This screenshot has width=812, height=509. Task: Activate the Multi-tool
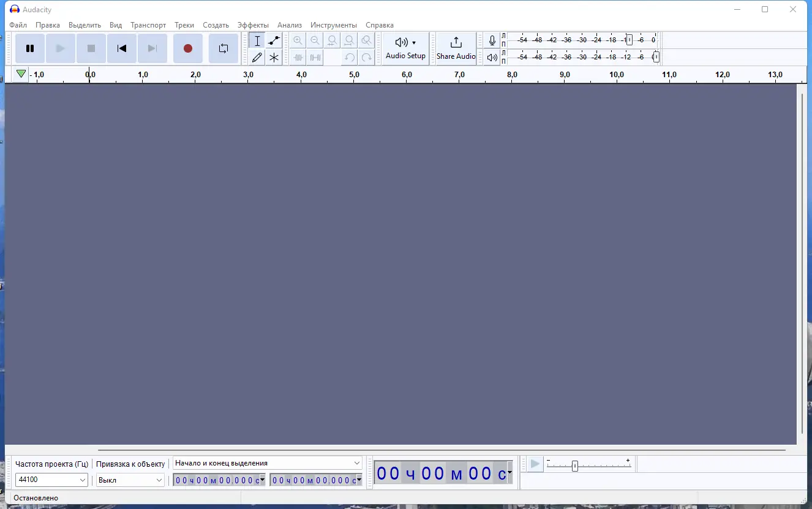274,57
